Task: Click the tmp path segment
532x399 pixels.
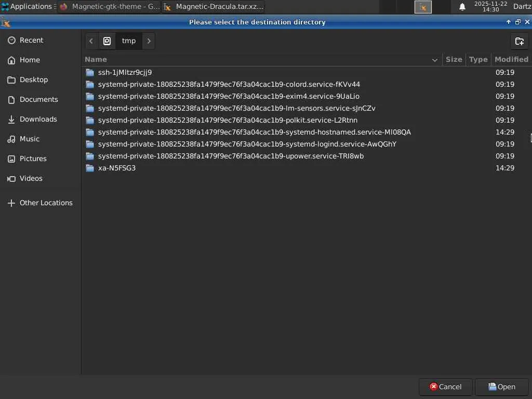Action: click(x=129, y=41)
